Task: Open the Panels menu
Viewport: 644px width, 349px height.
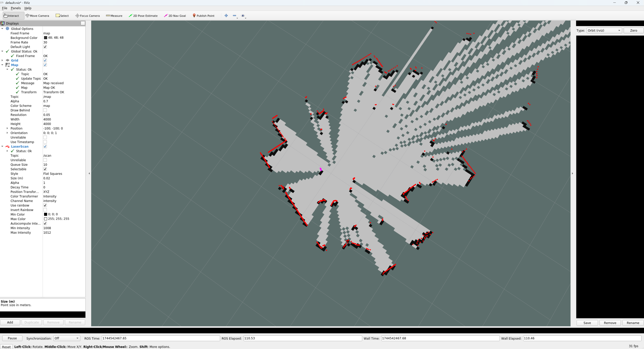Action: pos(16,8)
